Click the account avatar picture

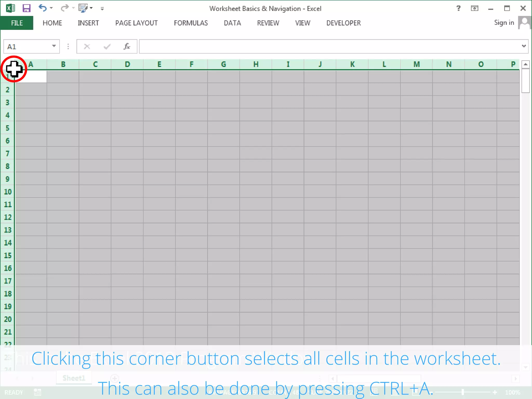pos(524,23)
